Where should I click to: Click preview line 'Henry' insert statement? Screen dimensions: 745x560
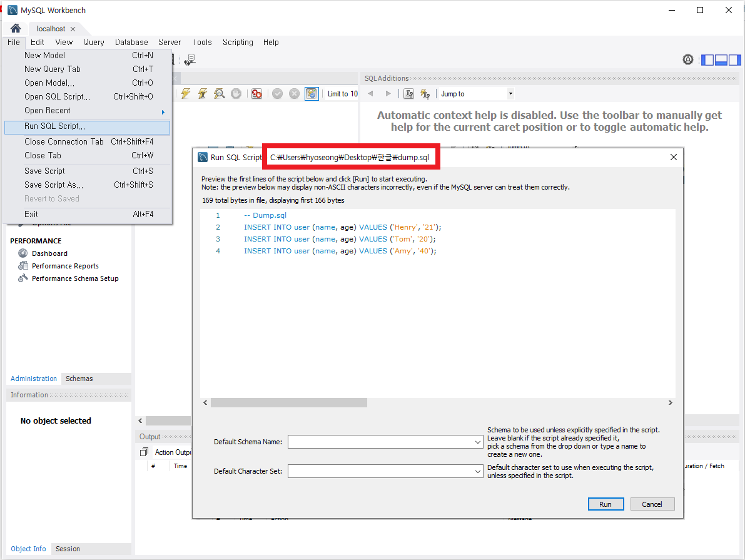(343, 227)
